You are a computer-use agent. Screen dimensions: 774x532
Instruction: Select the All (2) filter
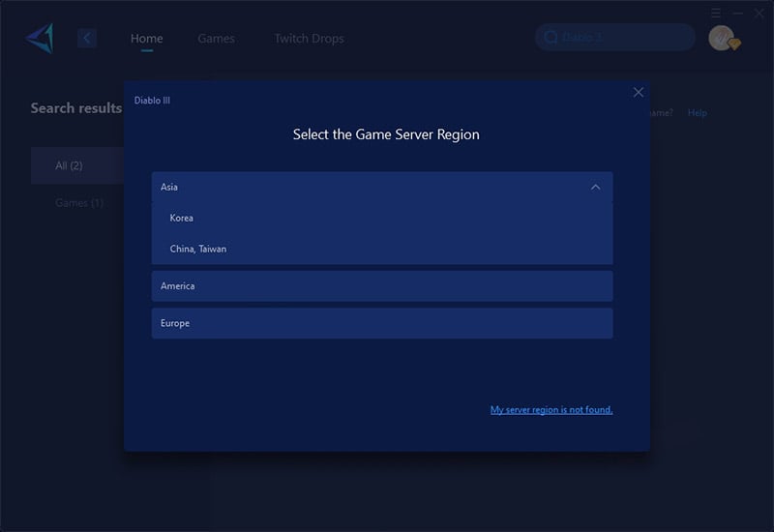(77, 165)
